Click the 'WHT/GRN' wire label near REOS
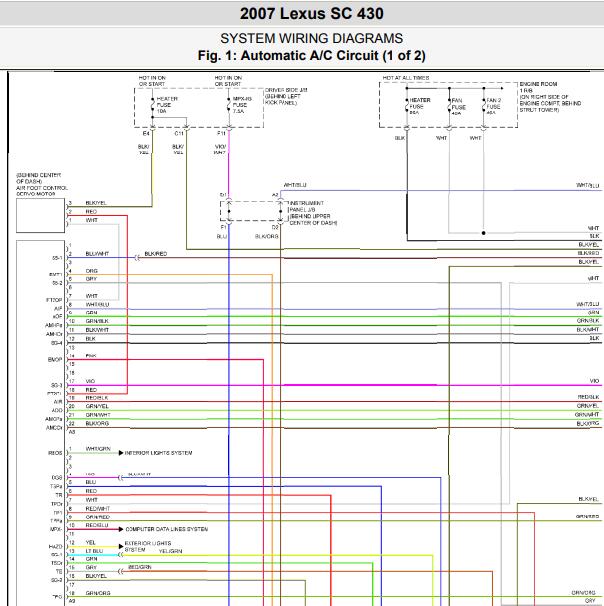 point(98,448)
